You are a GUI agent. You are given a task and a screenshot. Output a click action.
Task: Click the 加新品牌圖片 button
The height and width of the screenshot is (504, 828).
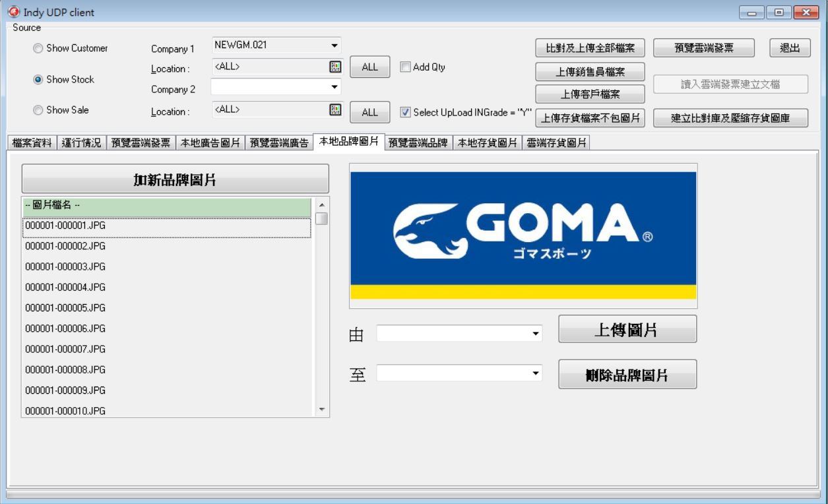tap(175, 178)
